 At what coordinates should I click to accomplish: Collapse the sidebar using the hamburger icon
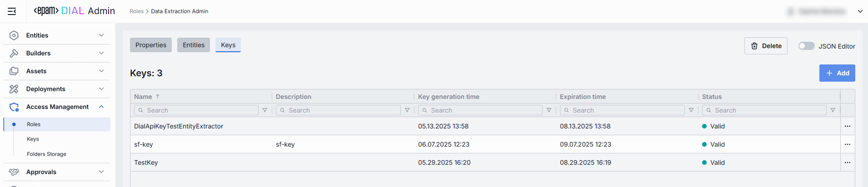12,11
